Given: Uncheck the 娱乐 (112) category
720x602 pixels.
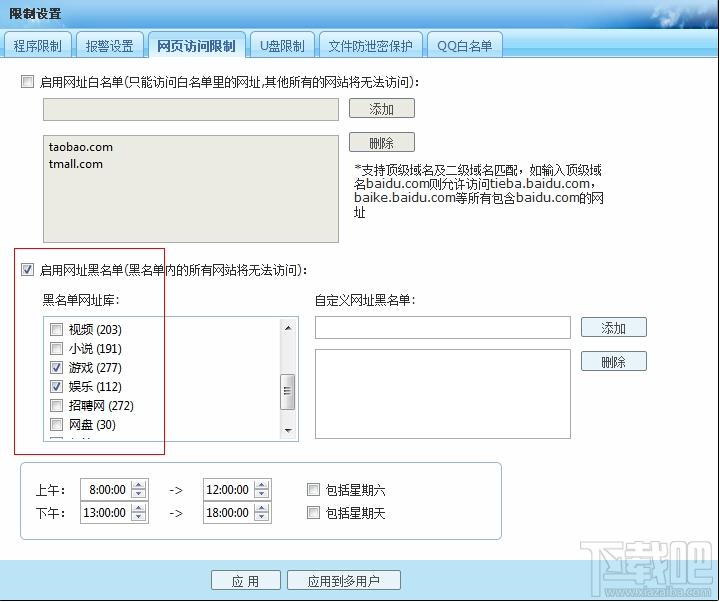Looking at the screenshot, I should [56, 387].
